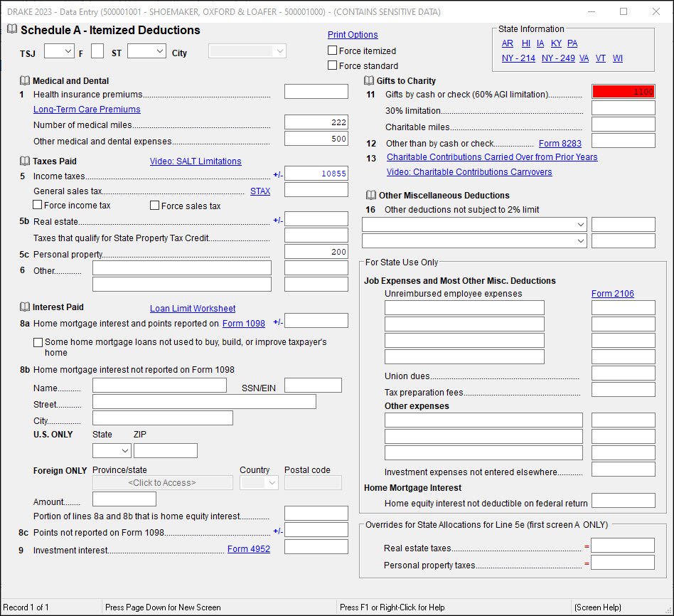The image size is (674, 616).
Task: Click the Investment interest amount field
Action: click(316, 547)
